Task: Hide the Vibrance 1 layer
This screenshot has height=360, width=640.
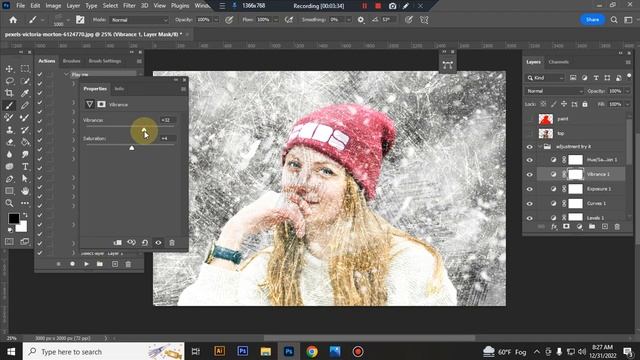Action: [x=529, y=174]
